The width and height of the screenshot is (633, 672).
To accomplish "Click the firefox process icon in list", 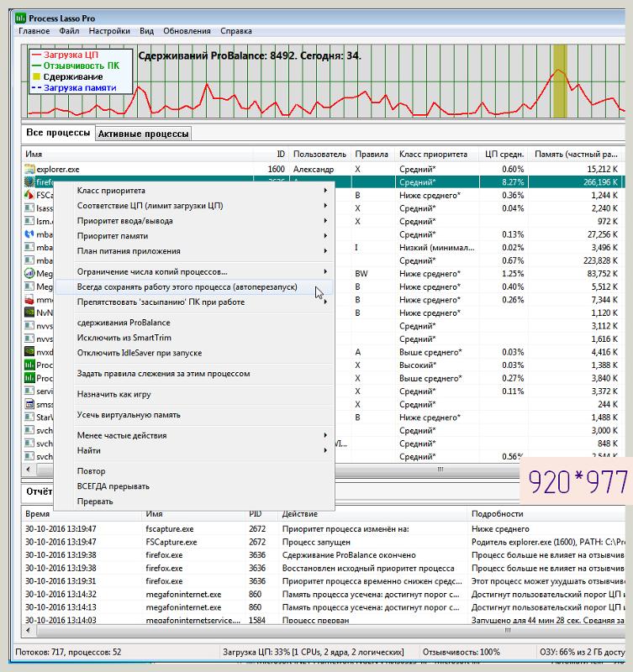I will [29, 182].
